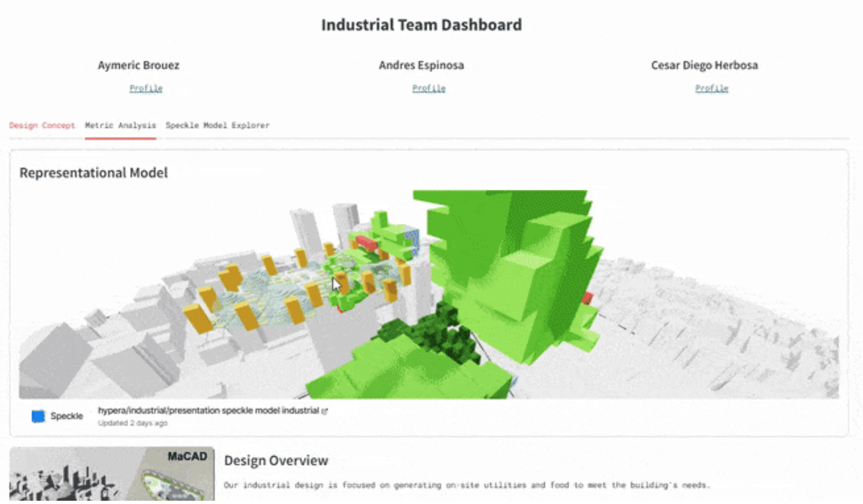This screenshot has width=863, height=504.
Task: Click the Representational Model heading
Action: [x=94, y=173]
